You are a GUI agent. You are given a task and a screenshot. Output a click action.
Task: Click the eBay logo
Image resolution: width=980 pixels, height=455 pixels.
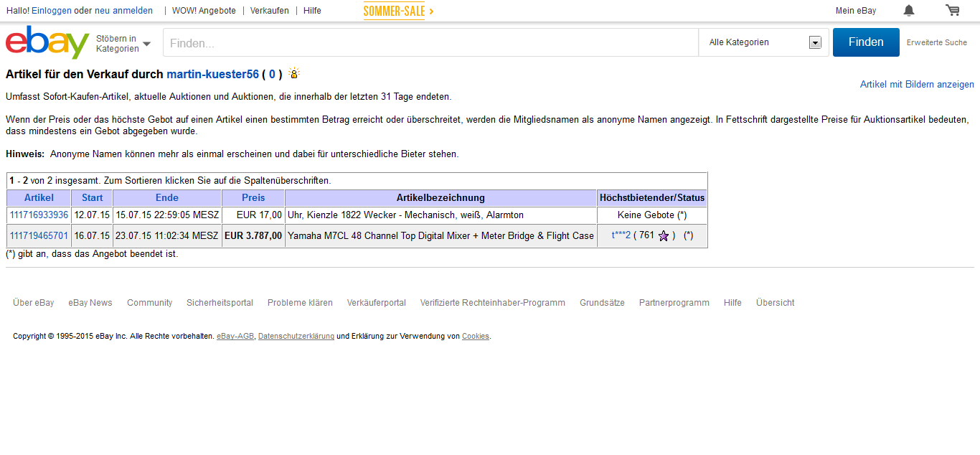pos(47,42)
